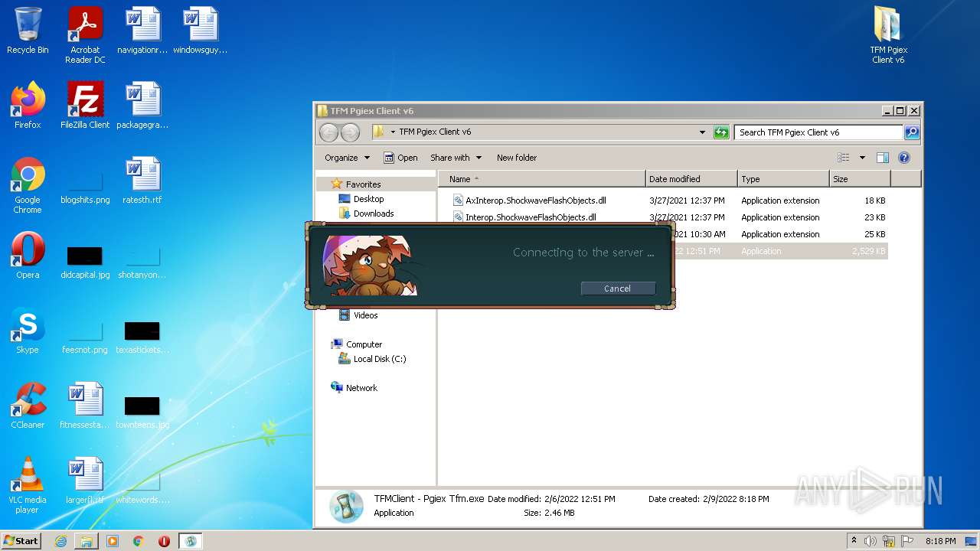Open Firefox desktop shortcut
The width and height of the screenshot is (980, 551).
(28, 106)
